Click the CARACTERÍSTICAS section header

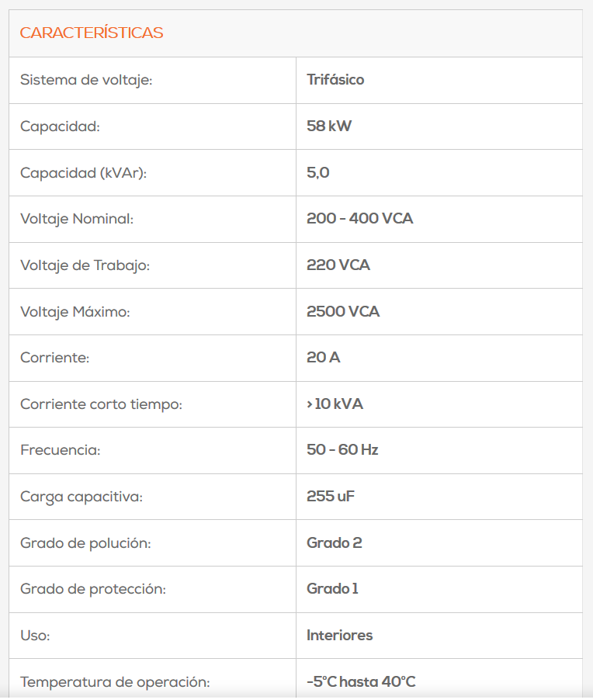[92, 33]
